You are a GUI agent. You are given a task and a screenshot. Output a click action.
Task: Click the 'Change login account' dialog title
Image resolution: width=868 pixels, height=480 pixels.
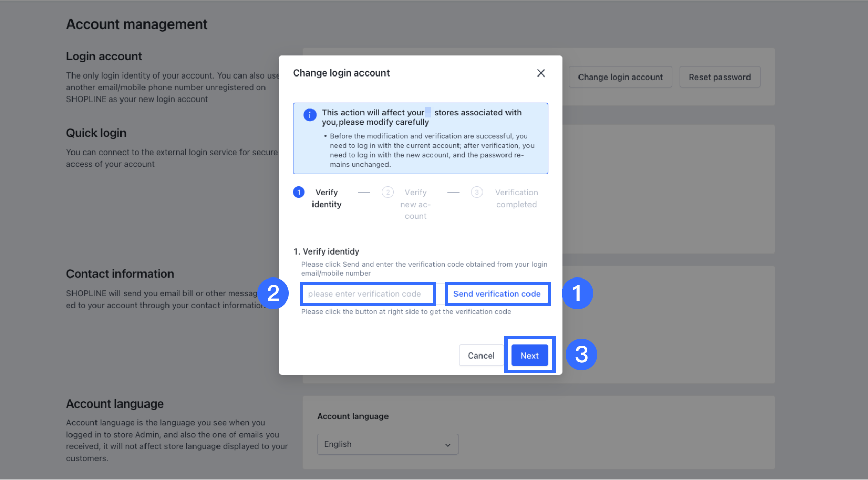point(341,73)
